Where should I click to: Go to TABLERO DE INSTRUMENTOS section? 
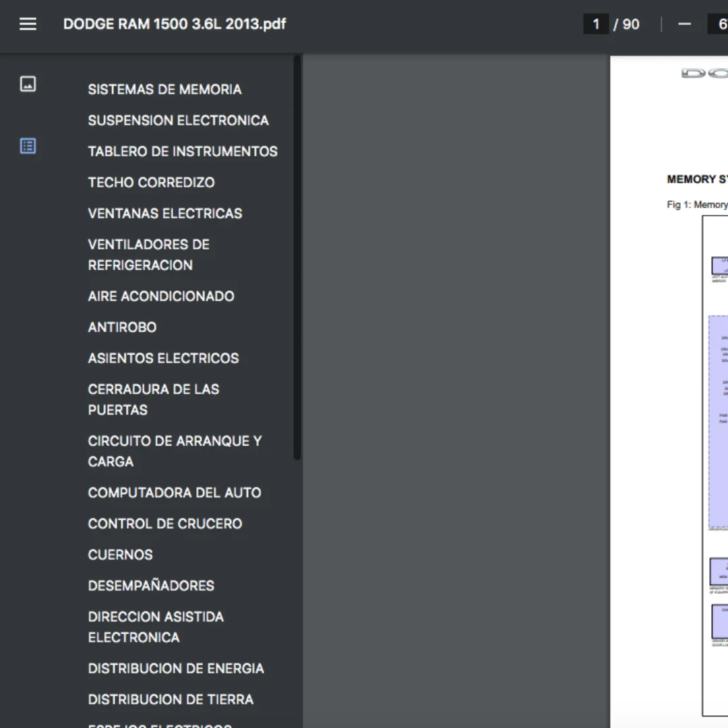pyautogui.click(x=183, y=152)
